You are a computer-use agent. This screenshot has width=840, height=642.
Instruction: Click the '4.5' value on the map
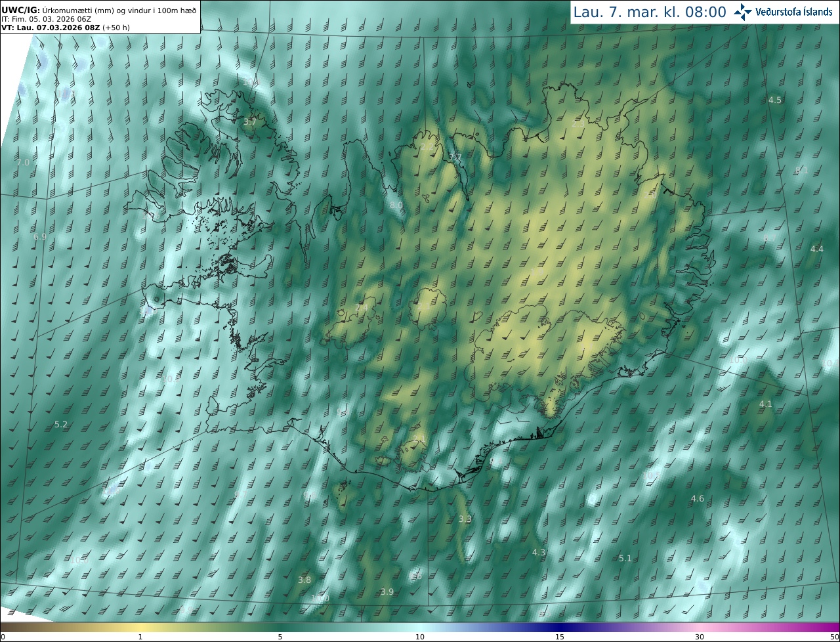tap(775, 100)
